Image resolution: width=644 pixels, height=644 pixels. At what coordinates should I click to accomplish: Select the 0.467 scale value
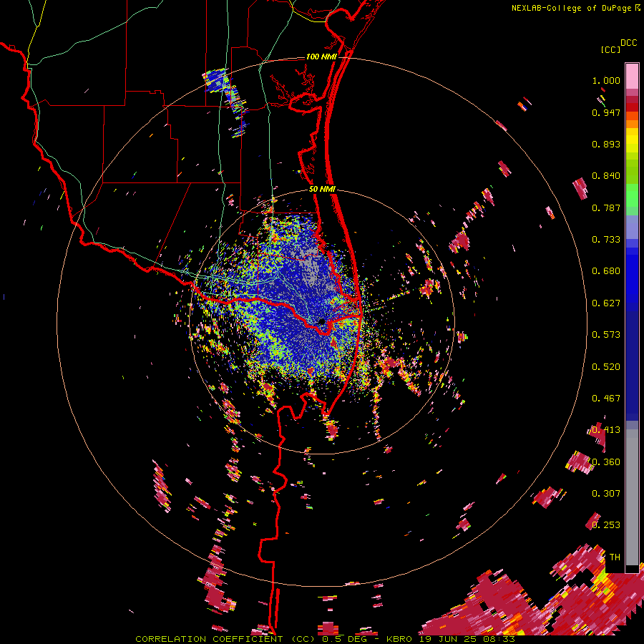pyautogui.click(x=606, y=399)
